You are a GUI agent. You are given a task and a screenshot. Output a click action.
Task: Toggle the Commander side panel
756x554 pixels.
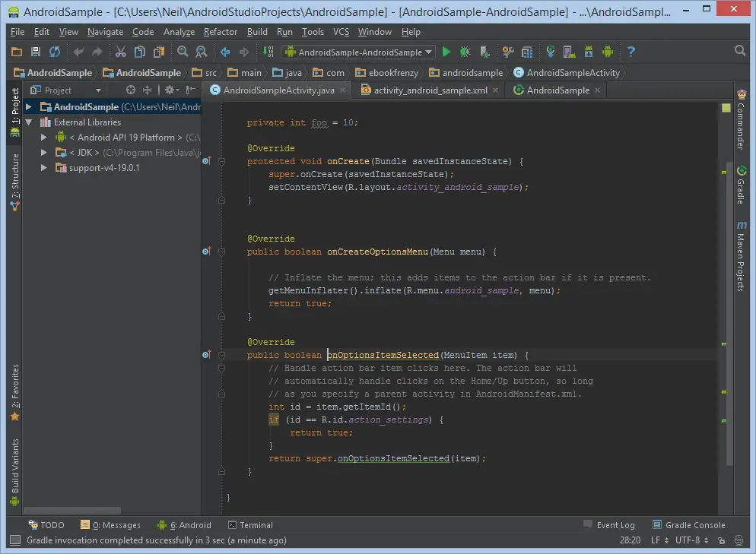(x=740, y=122)
